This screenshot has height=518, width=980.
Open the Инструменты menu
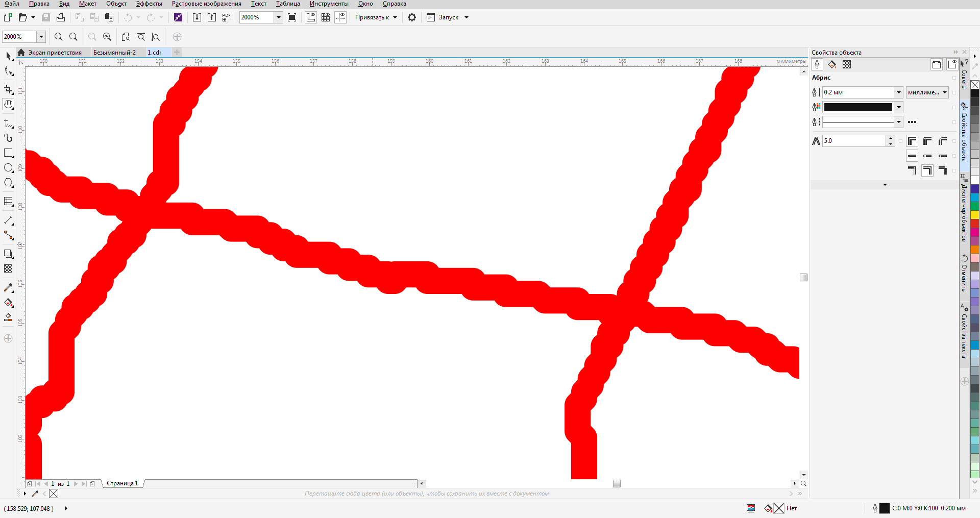point(329,4)
